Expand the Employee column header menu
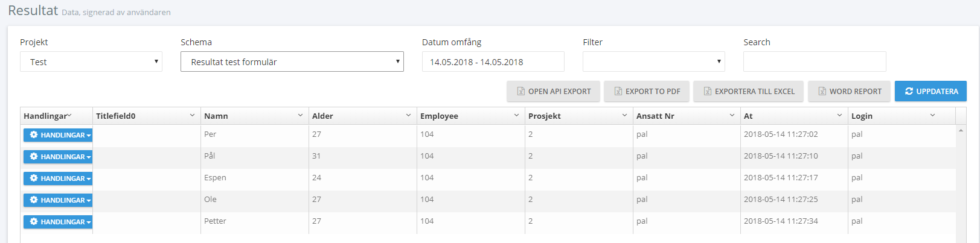The width and height of the screenshot is (980, 243). click(516, 115)
